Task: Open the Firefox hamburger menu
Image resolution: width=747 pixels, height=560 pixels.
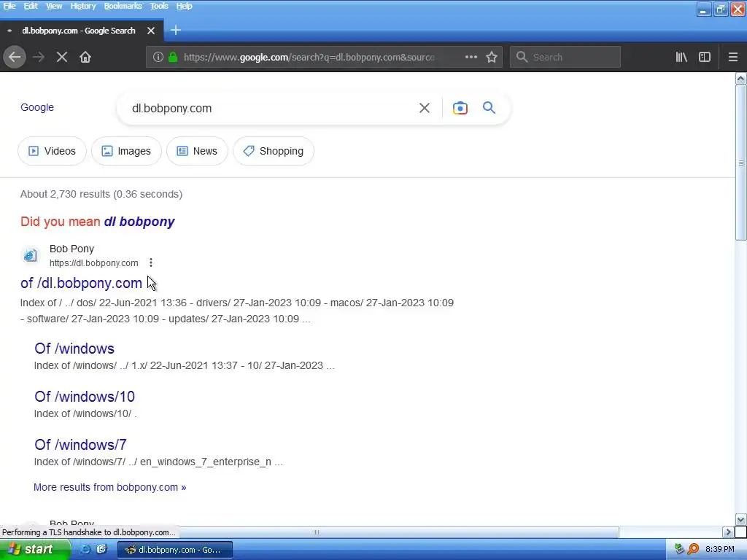Action: 733,57
